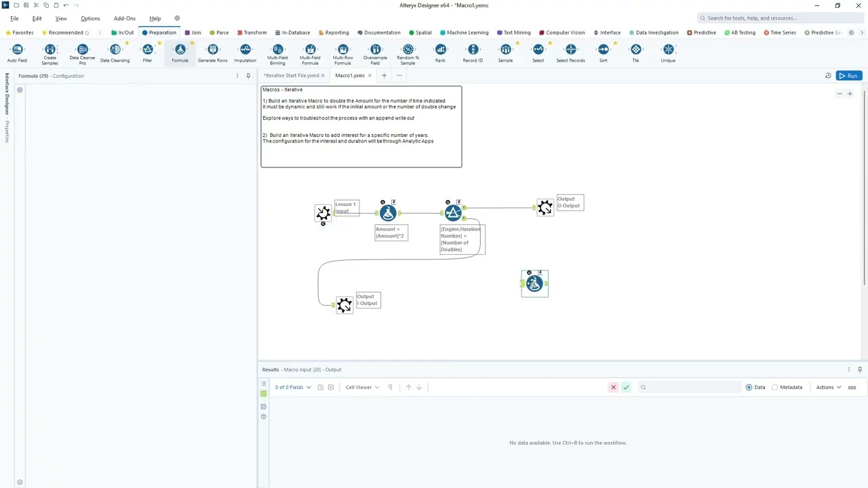This screenshot has width=868, height=488.
Task: Cancel with red X in Results
Action: click(x=613, y=387)
